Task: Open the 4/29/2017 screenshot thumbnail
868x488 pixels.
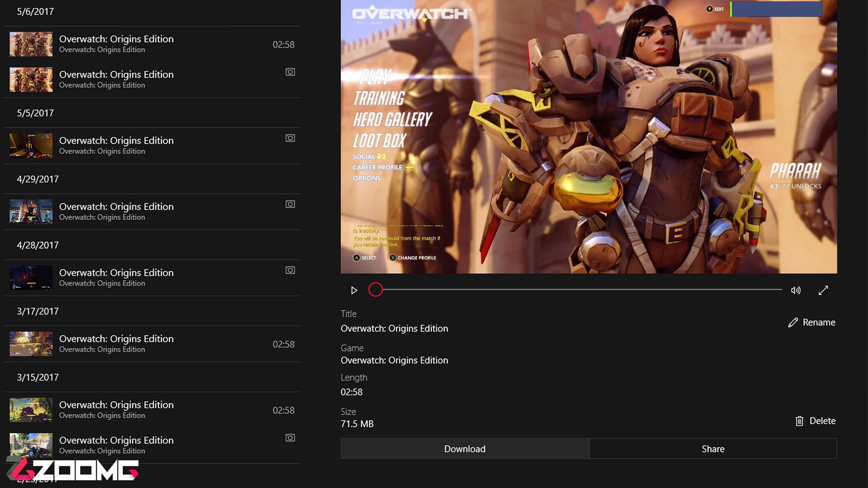Action: 31,211
